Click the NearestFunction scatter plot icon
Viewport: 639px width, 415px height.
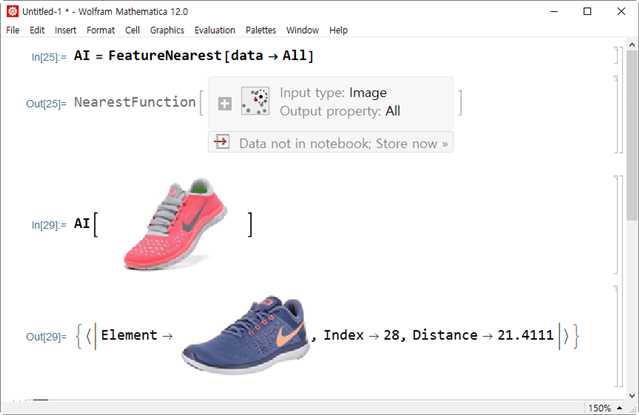coord(255,101)
